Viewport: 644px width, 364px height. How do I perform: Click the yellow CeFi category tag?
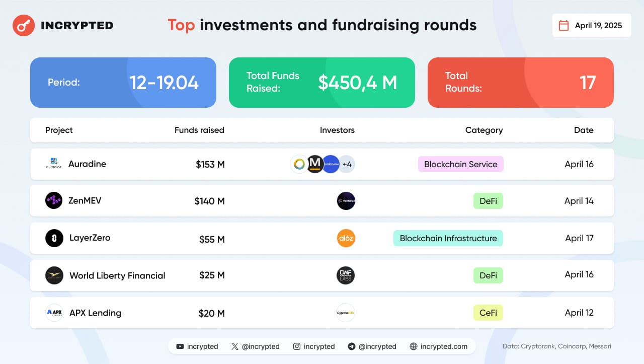pyautogui.click(x=488, y=313)
